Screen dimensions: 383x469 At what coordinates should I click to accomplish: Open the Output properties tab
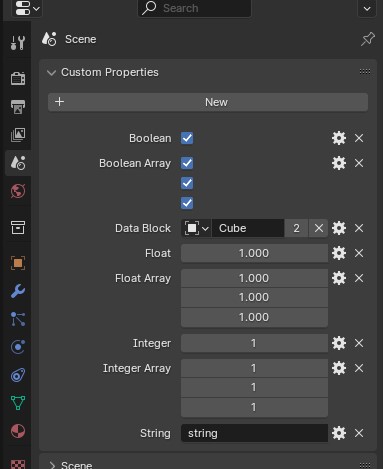tap(18, 107)
